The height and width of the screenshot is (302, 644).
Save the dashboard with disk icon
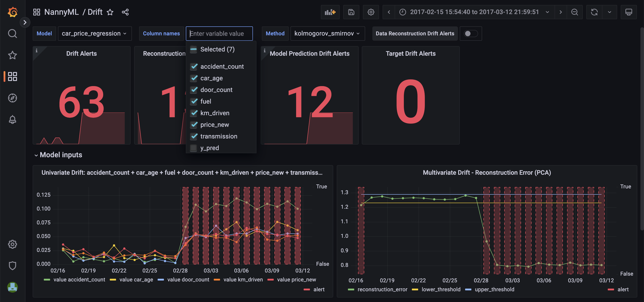[x=351, y=12]
